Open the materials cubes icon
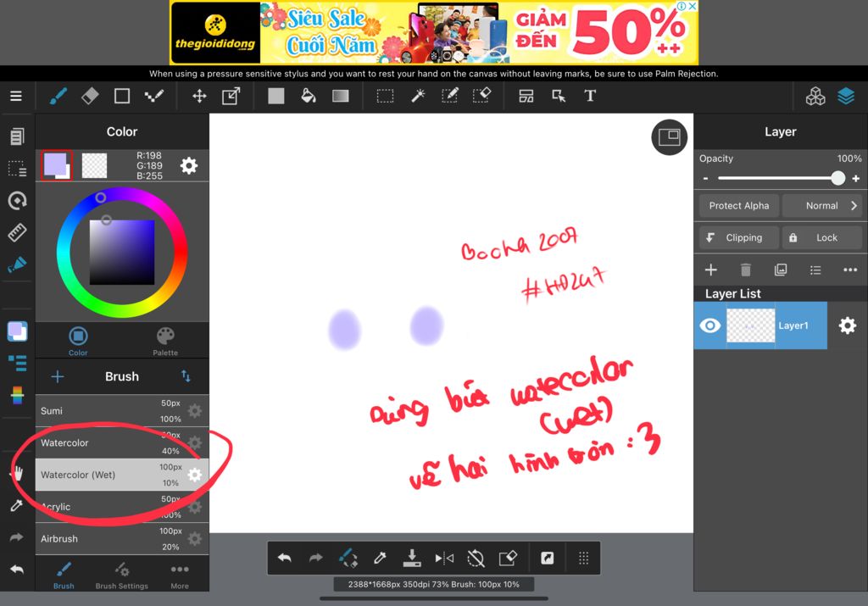This screenshot has width=868, height=606. pos(815,96)
